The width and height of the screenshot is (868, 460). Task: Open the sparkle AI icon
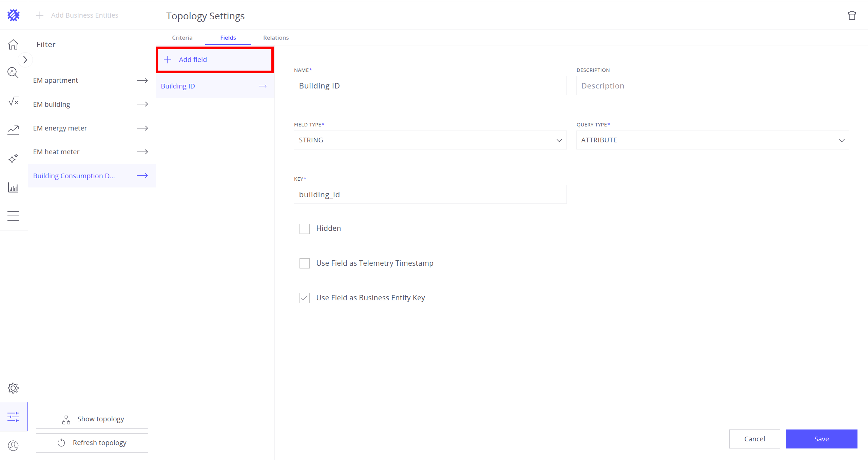pos(13,158)
